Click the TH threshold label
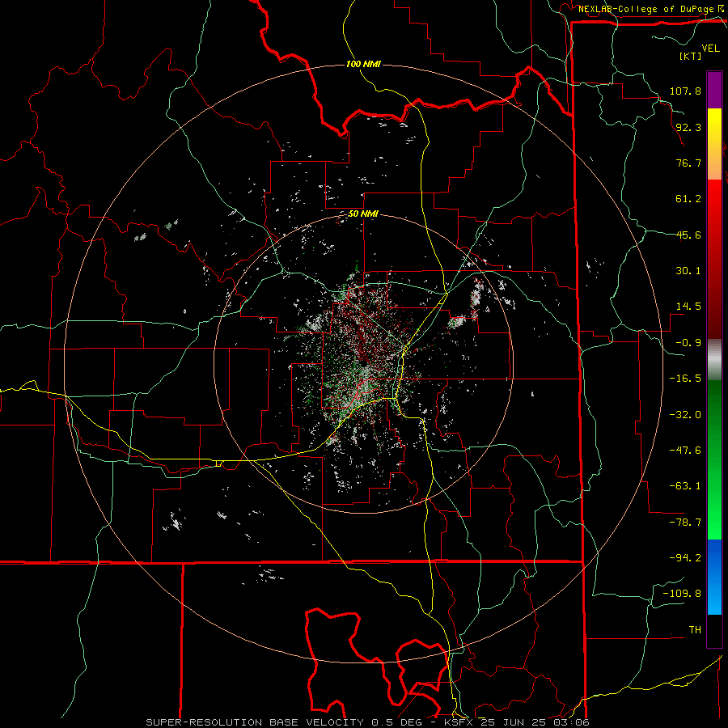The image size is (728, 728). point(695,630)
